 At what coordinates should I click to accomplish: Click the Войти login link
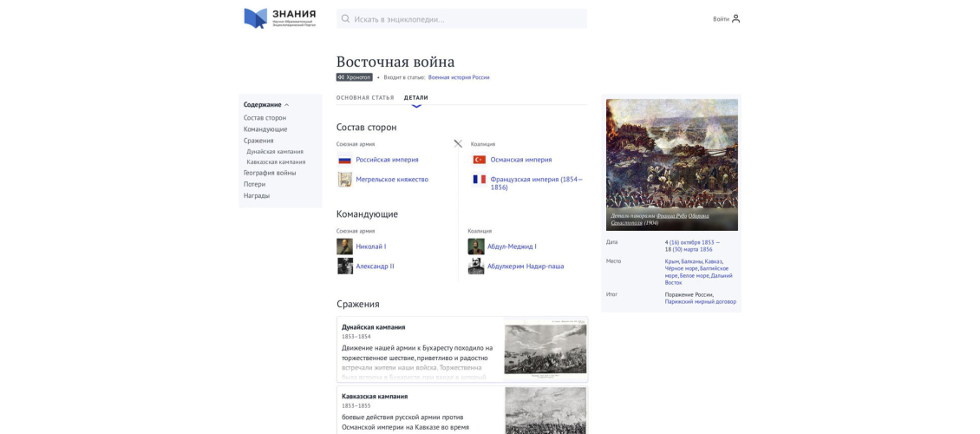(721, 19)
